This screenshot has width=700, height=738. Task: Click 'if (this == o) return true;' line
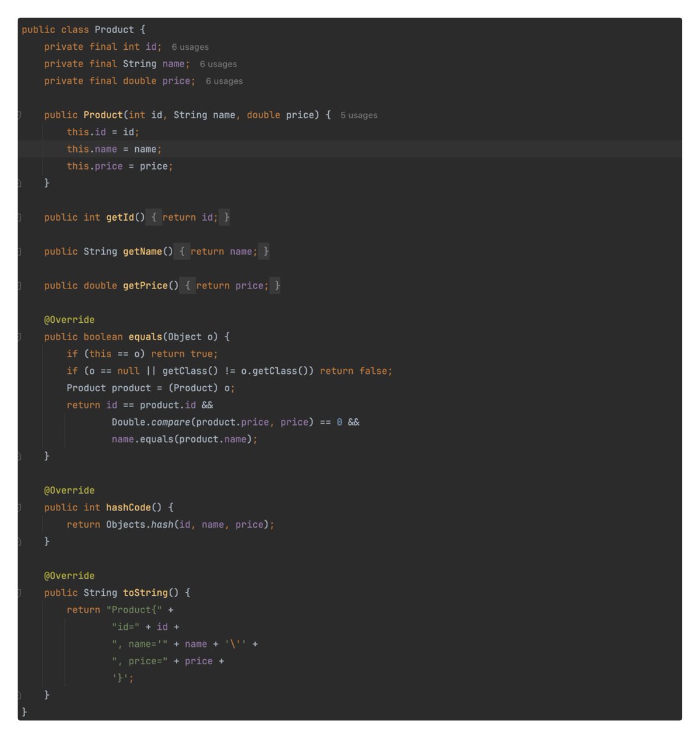[143, 354]
